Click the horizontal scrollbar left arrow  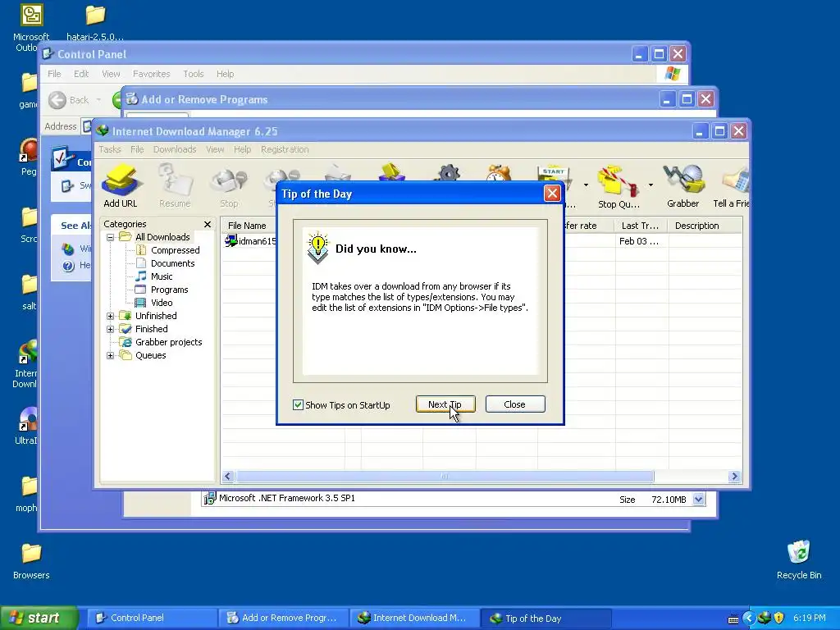pos(228,477)
